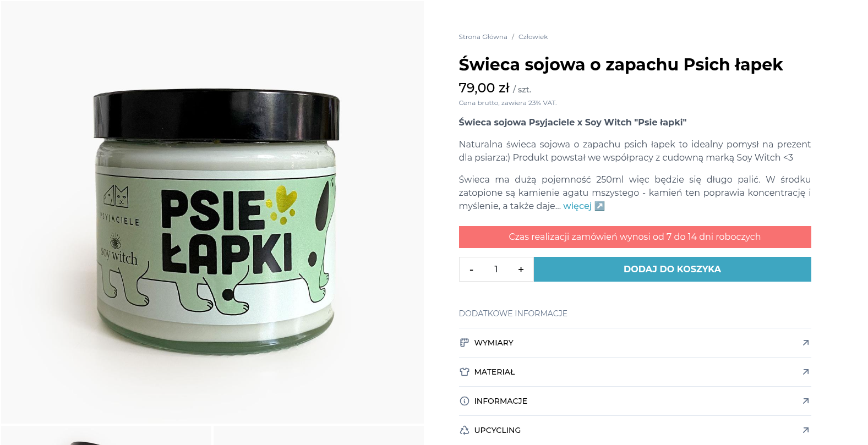Open the więcej link in description
This screenshot has height=445, width=868.
tap(577, 206)
